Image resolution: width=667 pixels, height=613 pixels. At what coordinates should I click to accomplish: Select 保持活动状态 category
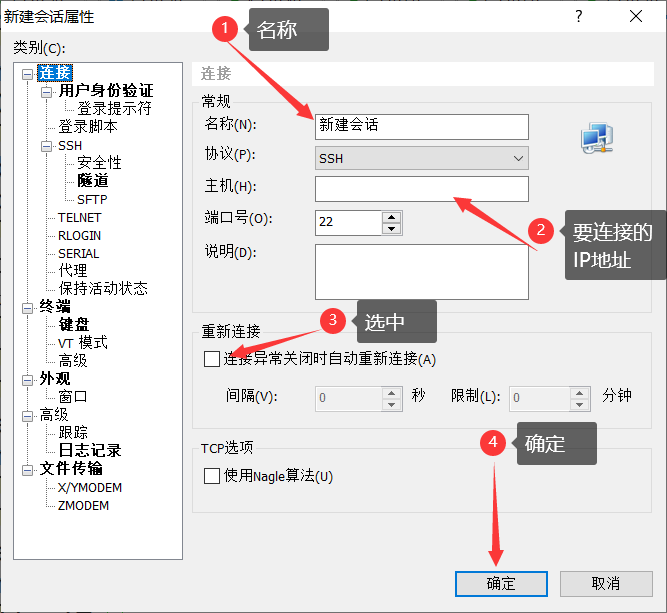103,288
